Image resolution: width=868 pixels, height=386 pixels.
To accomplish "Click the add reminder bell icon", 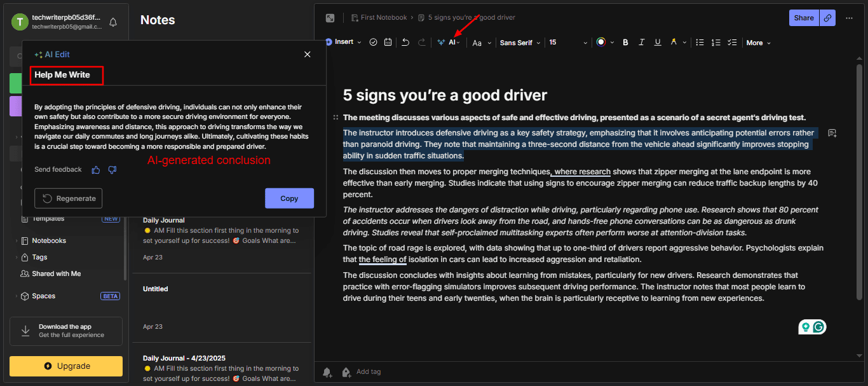I will coord(327,372).
